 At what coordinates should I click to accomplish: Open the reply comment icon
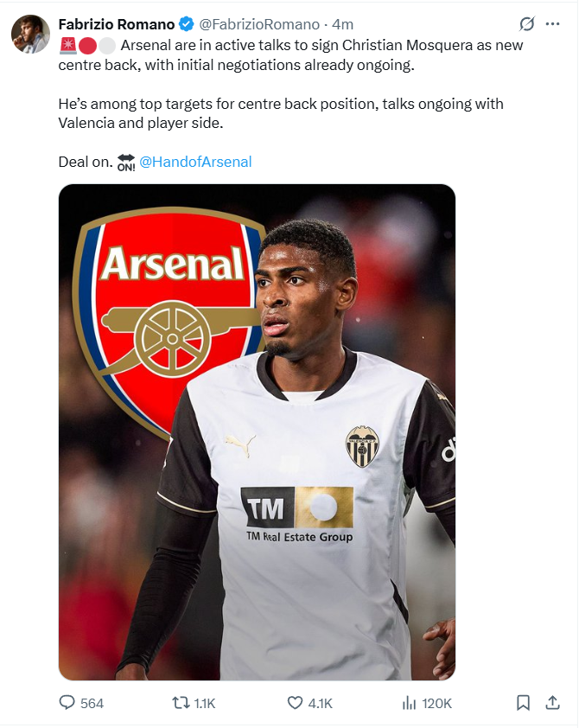click(x=67, y=702)
